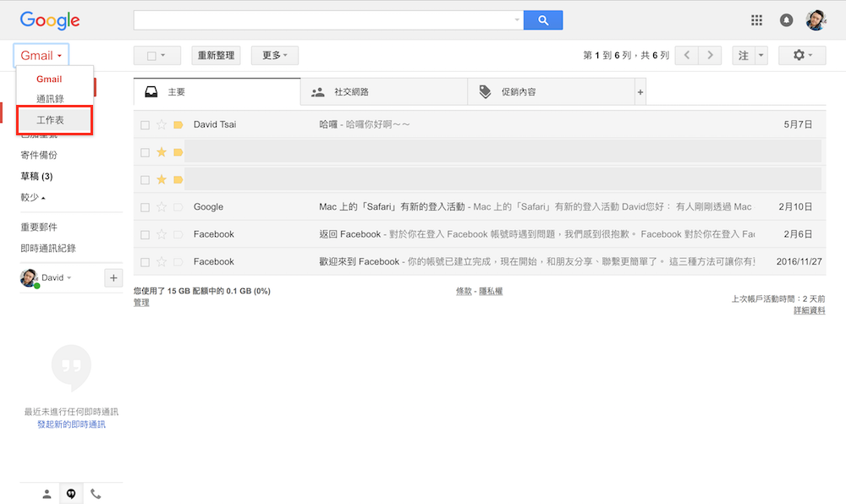Open the Google apps grid icon

pyautogui.click(x=756, y=20)
